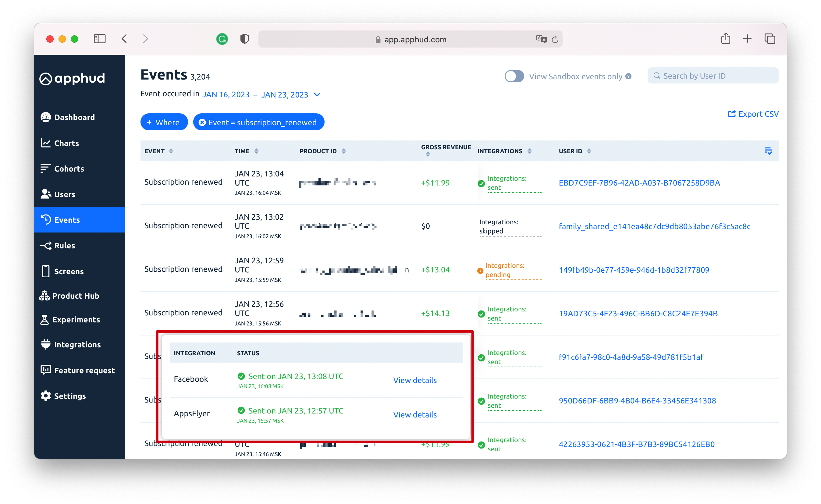This screenshot has height=504, width=821.
Task: Click the translate icon in address bar
Action: (x=541, y=39)
